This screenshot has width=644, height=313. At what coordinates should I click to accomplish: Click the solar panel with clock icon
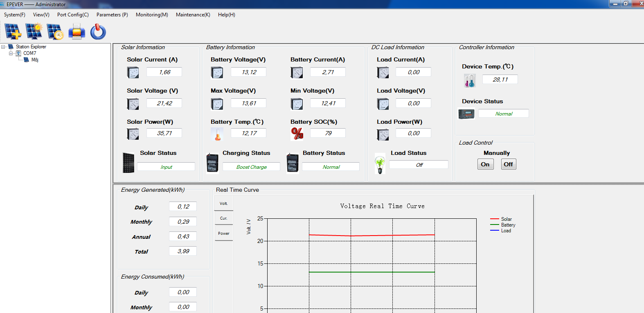tap(55, 32)
